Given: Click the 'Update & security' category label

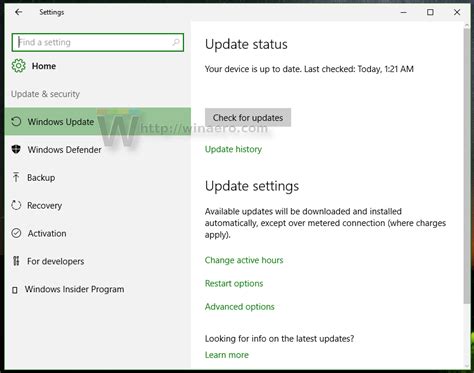Looking at the screenshot, I should tap(45, 94).
